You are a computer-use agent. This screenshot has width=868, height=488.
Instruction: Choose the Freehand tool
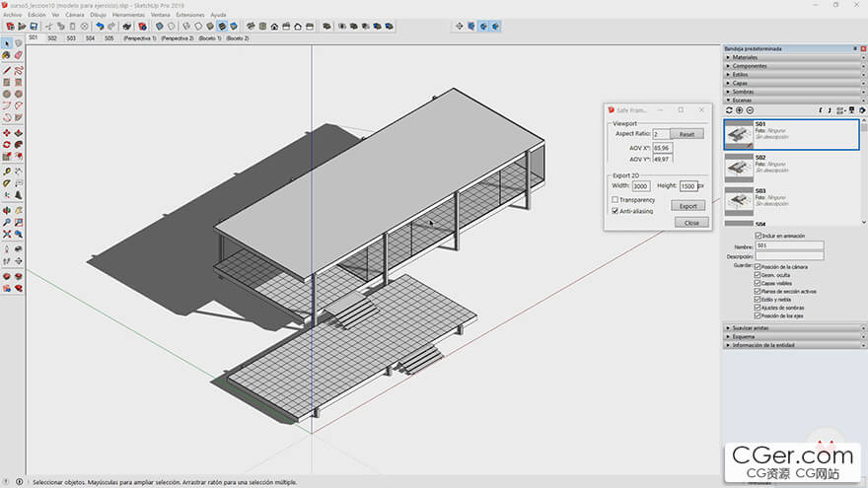pos(19,71)
